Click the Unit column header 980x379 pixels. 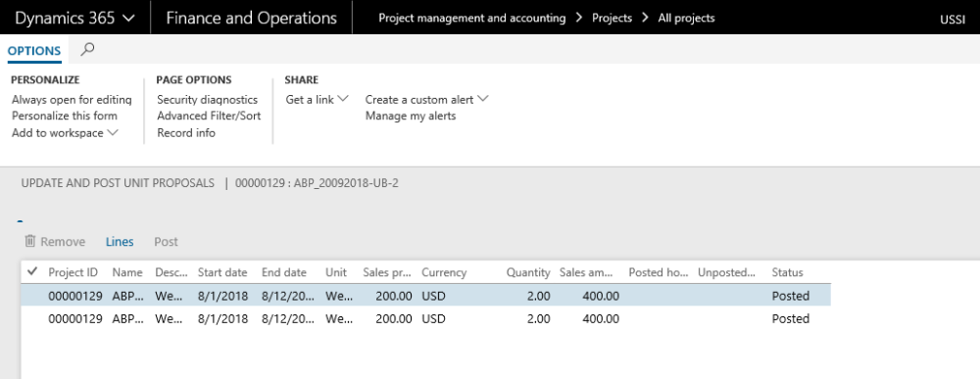tap(336, 272)
